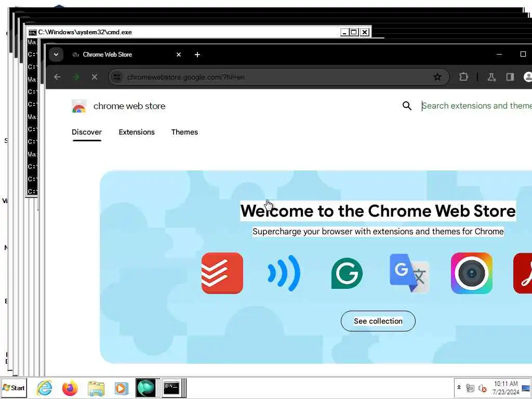Open the muted volume tray icon
Viewport: 532px width, 399px height.
(x=482, y=388)
